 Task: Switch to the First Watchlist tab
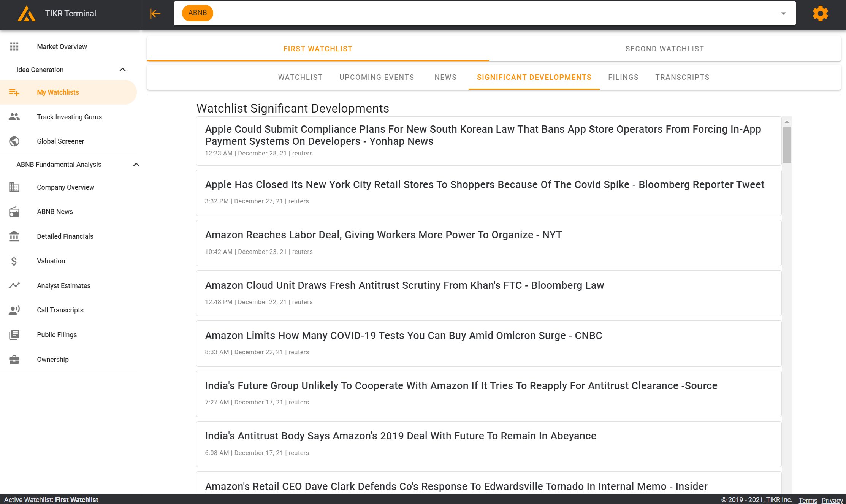pyautogui.click(x=318, y=49)
